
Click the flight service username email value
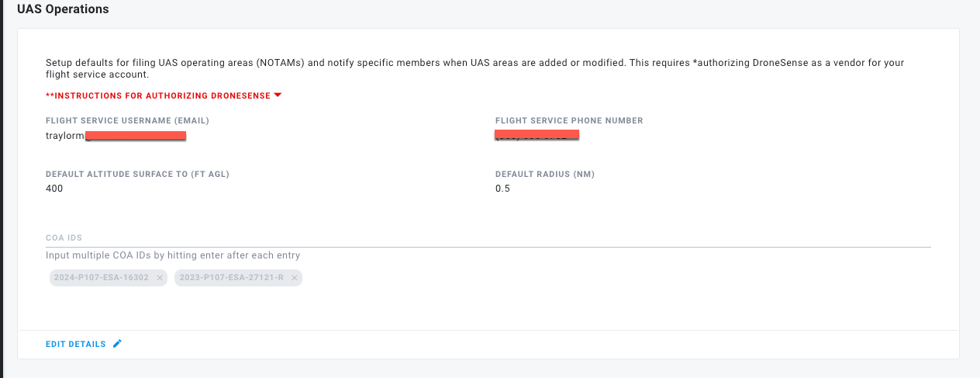click(x=116, y=136)
